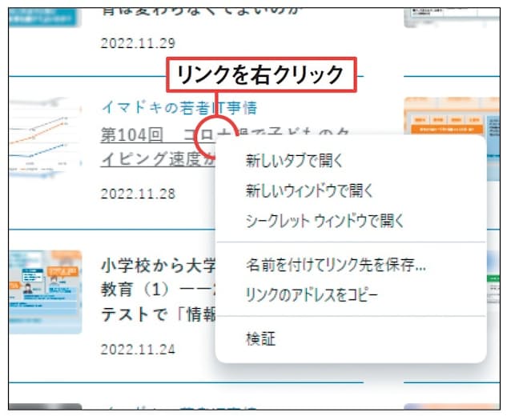
Task: Click the イピング速度 underlined link line
Action: tap(158, 159)
